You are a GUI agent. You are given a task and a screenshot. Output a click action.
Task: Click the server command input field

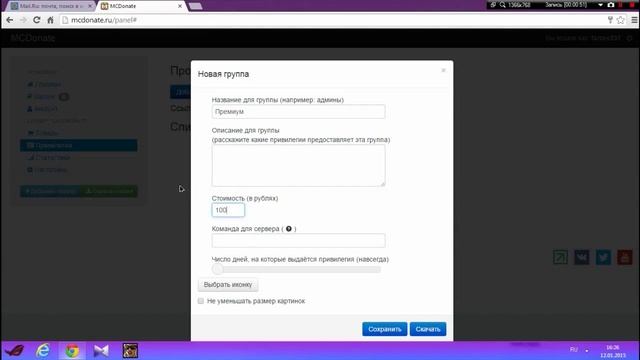pos(298,240)
